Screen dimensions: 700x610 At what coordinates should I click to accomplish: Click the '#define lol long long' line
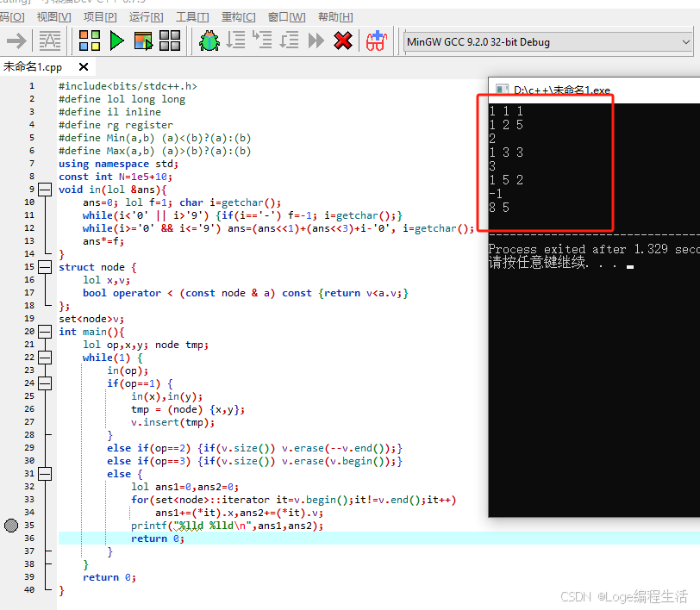pos(122,99)
